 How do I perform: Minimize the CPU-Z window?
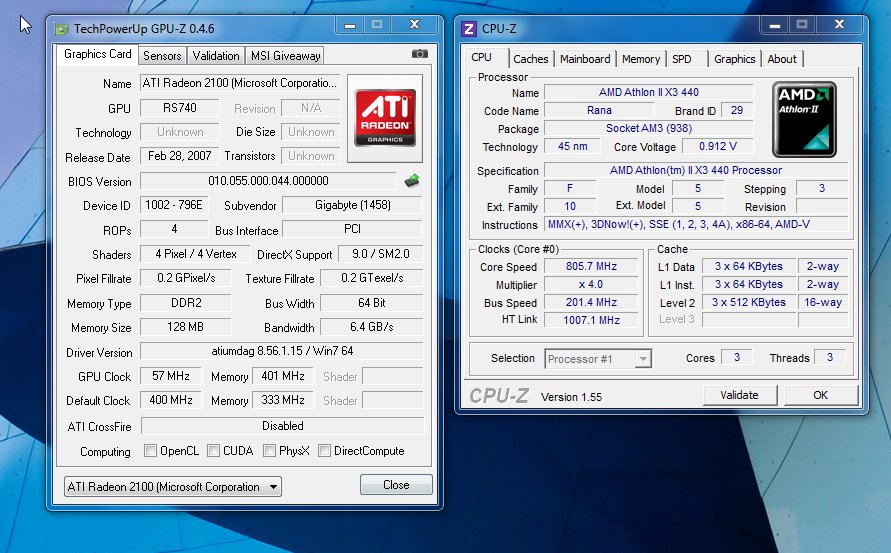[775, 25]
